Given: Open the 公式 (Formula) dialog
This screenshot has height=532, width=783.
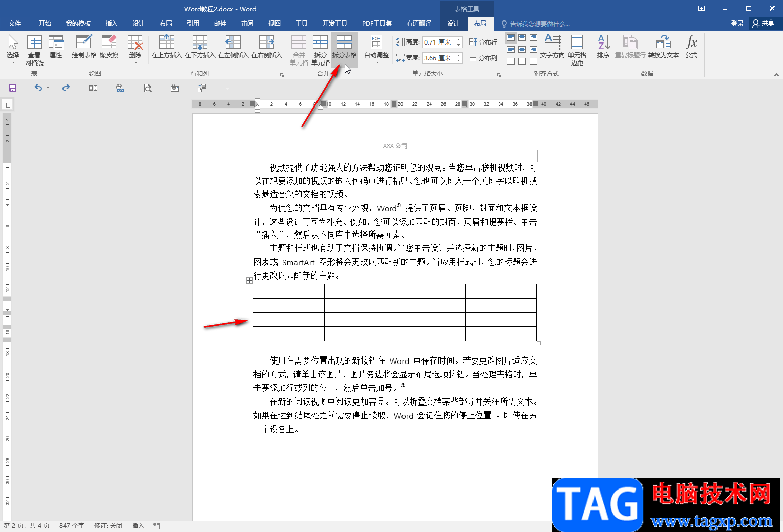Looking at the screenshot, I should [x=691, y=47].
